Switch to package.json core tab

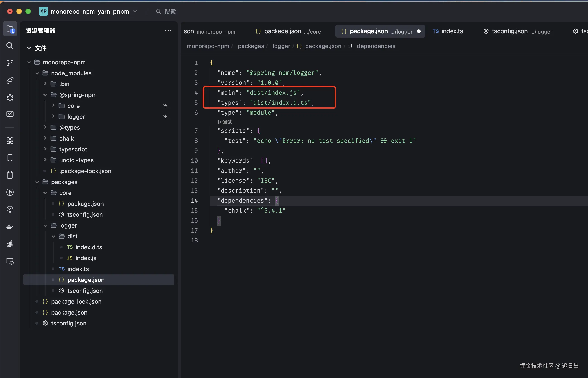[288, 31]
